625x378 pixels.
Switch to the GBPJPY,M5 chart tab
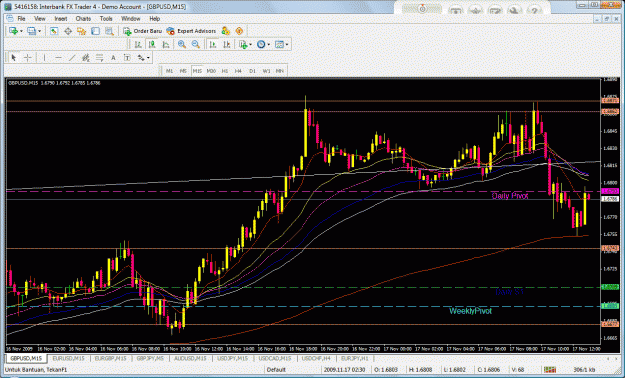[x=150, y=358]
